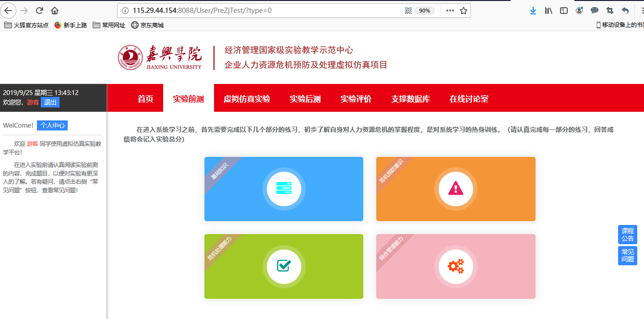
Task: Go to the 在线讨论室 tab
Action: click(469, 99)
